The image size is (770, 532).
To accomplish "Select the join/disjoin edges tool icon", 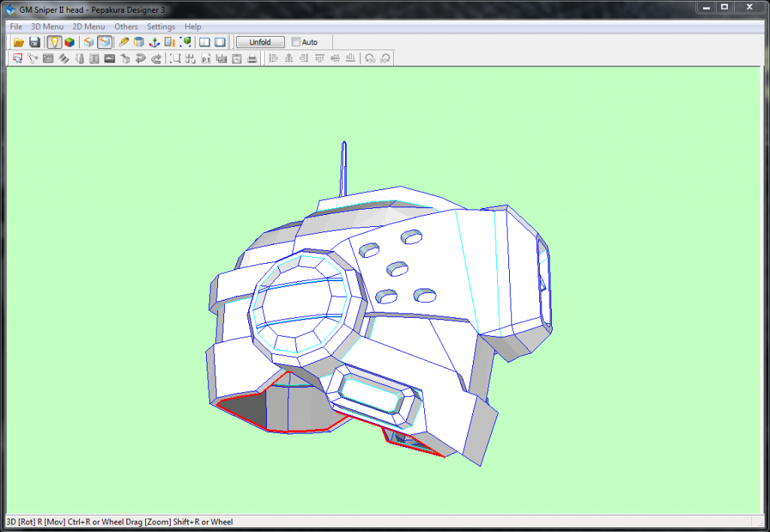I will click(33, 59).
